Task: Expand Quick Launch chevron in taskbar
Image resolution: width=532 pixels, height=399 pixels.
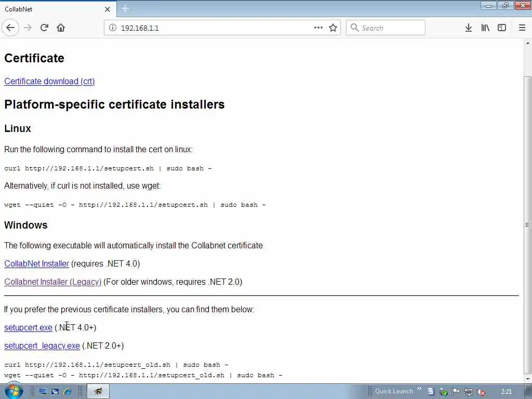Action: pyautogui.click(x=419, y=389)
